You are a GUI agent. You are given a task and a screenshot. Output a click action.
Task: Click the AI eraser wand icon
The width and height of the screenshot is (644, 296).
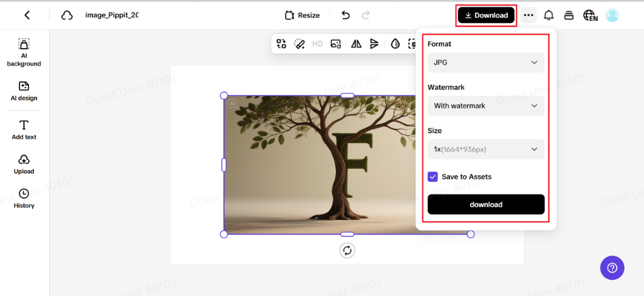[x=299, y=44]
